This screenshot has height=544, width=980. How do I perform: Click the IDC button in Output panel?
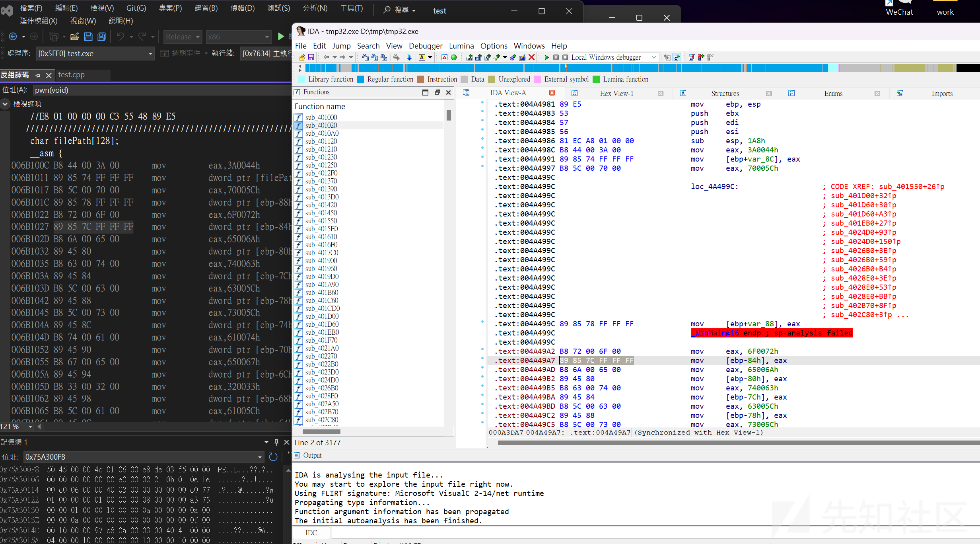[311, 532]
